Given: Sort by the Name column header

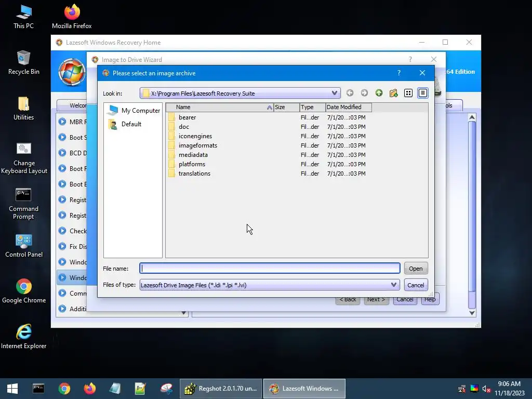Looking at the screenshot, I should [220, 107].
